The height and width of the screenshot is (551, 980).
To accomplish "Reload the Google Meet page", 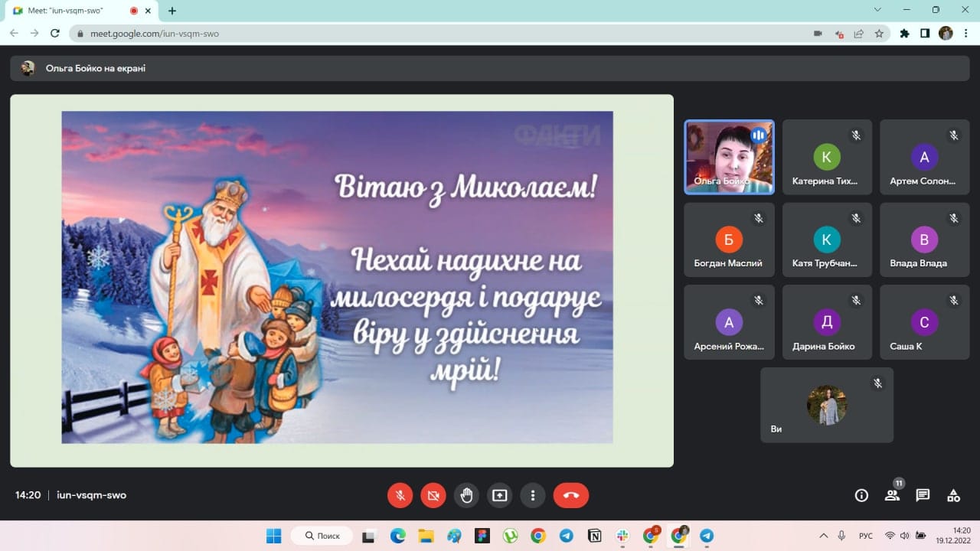I will [55, 34].
